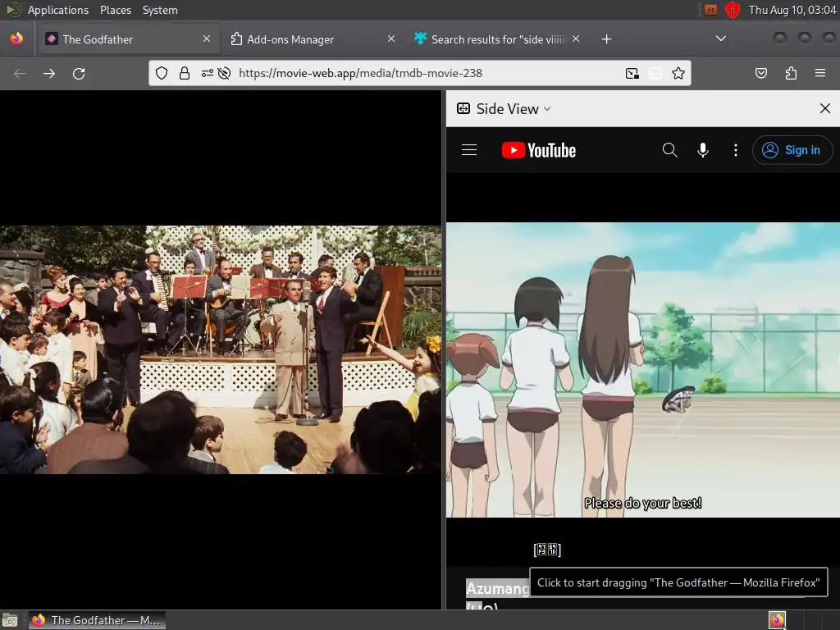Click the padlock site security icon

(x=185, y=73)
